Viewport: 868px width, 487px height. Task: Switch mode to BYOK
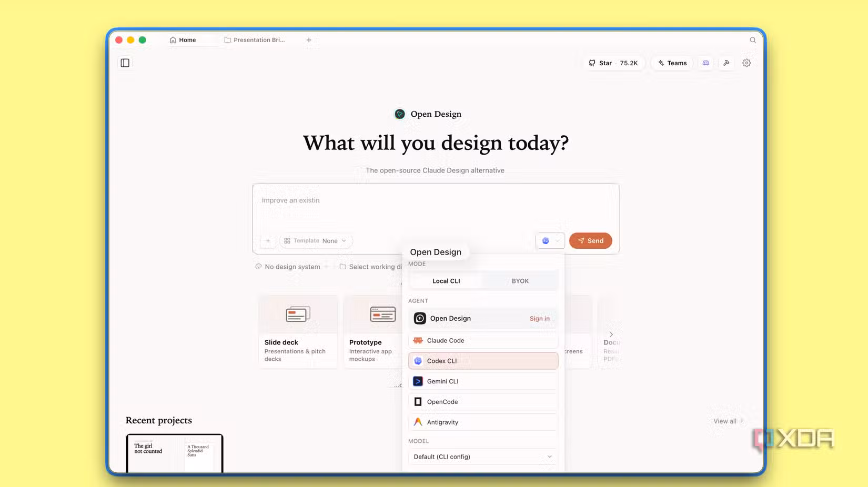click(x=520, y=281)
